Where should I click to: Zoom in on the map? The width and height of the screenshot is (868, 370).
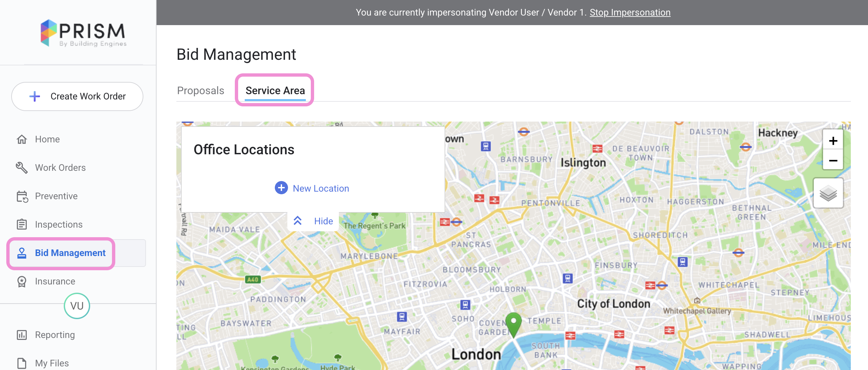[x=833, y=140]
